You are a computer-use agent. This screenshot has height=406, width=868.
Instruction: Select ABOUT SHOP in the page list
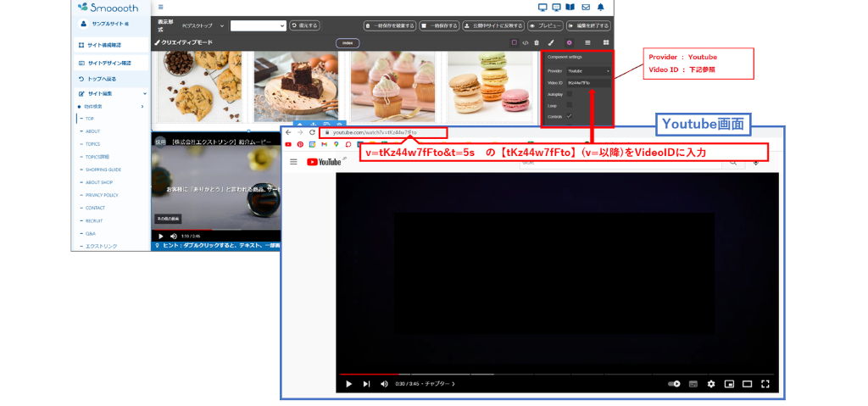[x=100, y=182]
